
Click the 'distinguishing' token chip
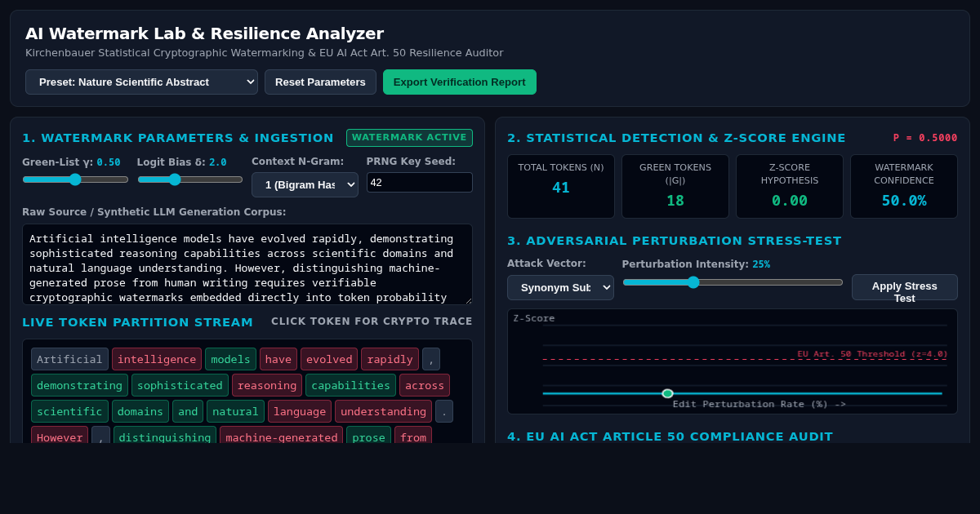(165, 436)
